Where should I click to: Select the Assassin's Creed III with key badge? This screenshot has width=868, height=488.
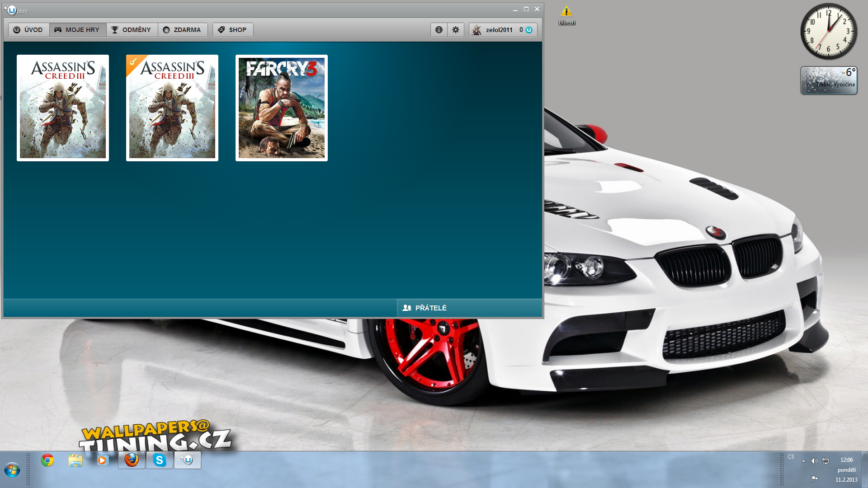click(172, 108)
